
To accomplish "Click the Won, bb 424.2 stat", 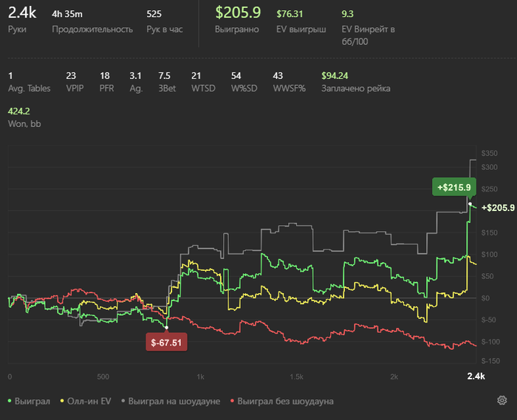I will [x=18, y=111].
